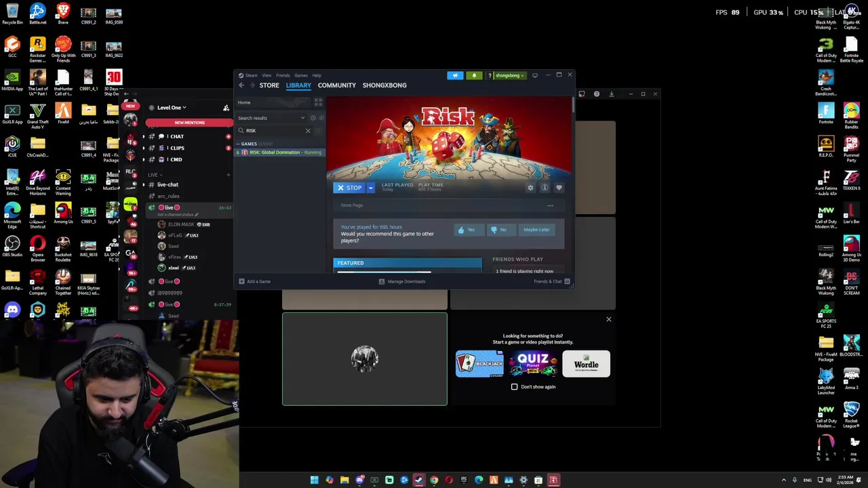
Task: Open Friends & Chat in Steam
Action: (x=551, y=281)
